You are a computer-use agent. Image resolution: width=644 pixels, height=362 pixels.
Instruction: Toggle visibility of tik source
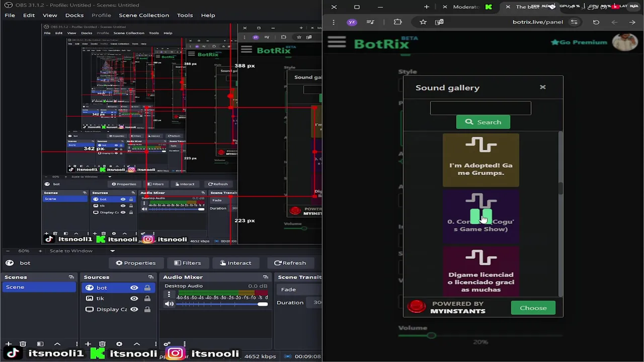(x=134, y=299)
